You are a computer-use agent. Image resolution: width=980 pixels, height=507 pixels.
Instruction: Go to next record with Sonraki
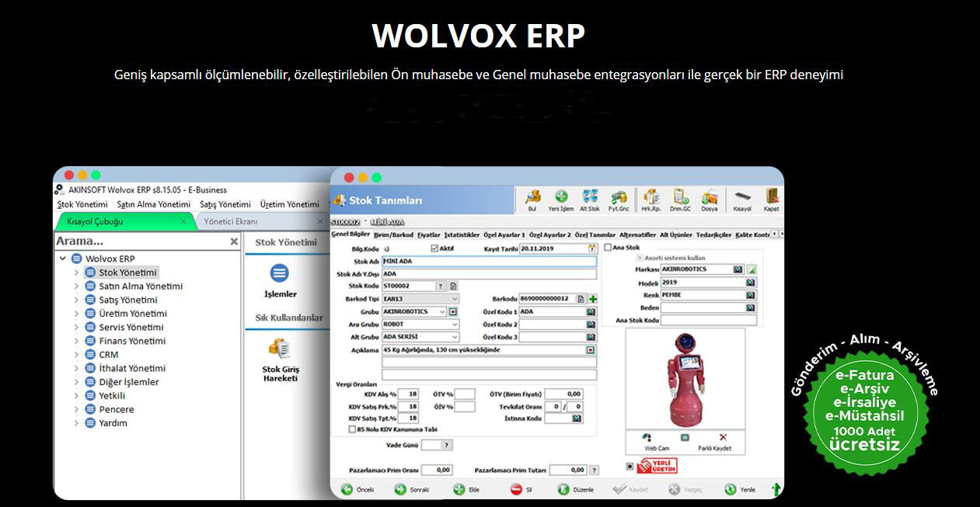pos(412,490)
